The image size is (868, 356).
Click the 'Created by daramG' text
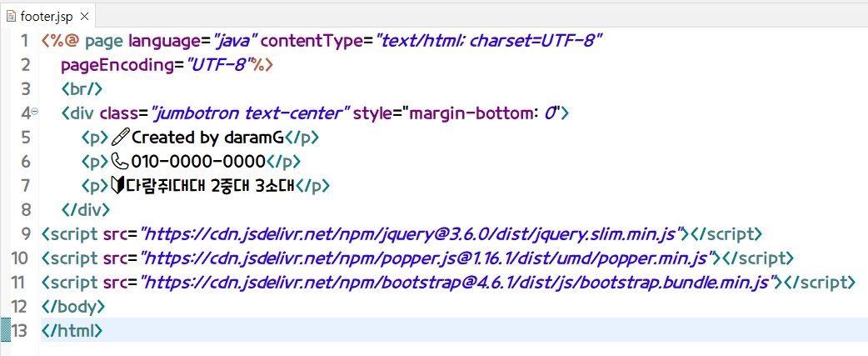[x=207, y=138]
